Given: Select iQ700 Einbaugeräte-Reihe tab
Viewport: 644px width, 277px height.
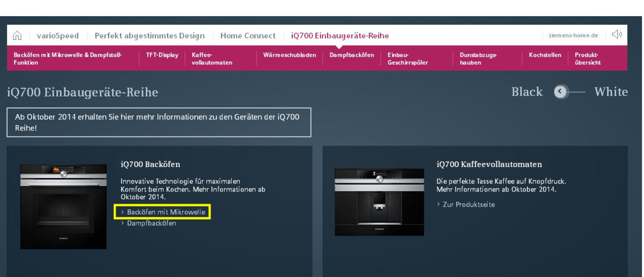Looking at the screenshot, I should pyautogui.click(x=339, y=36).
